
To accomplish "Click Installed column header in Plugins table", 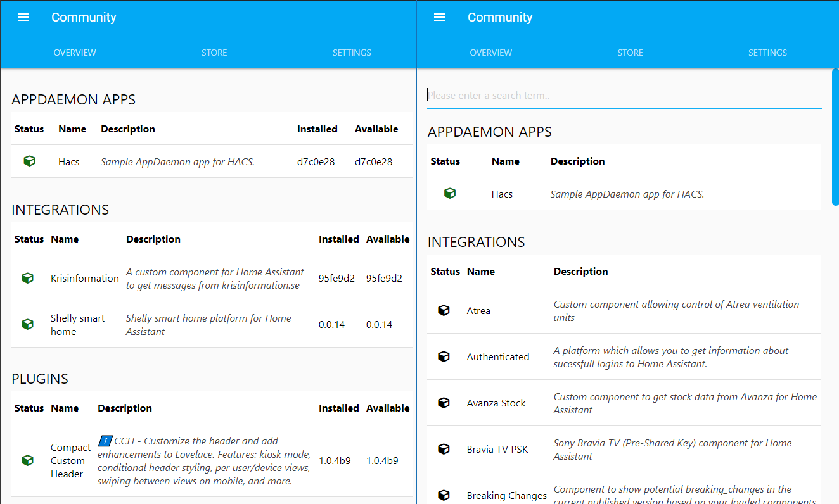I will [339, 408].
